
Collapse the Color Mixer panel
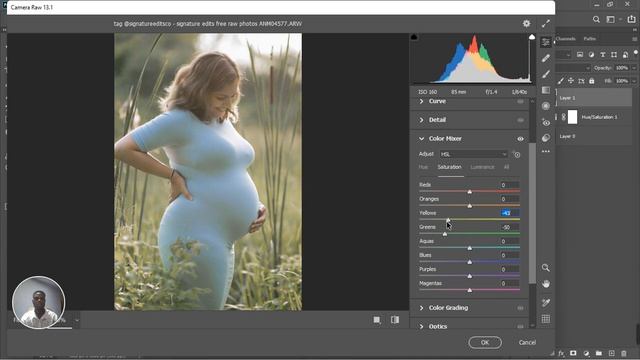(421, 139)
